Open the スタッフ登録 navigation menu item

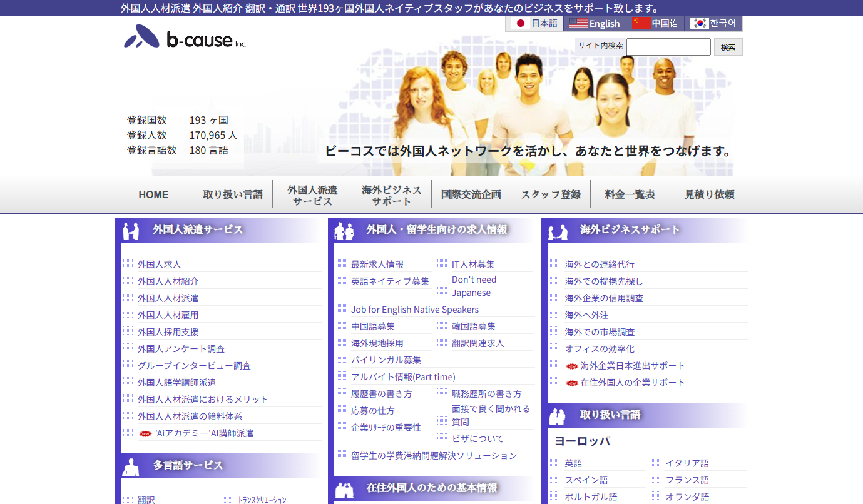pos(551,194)
